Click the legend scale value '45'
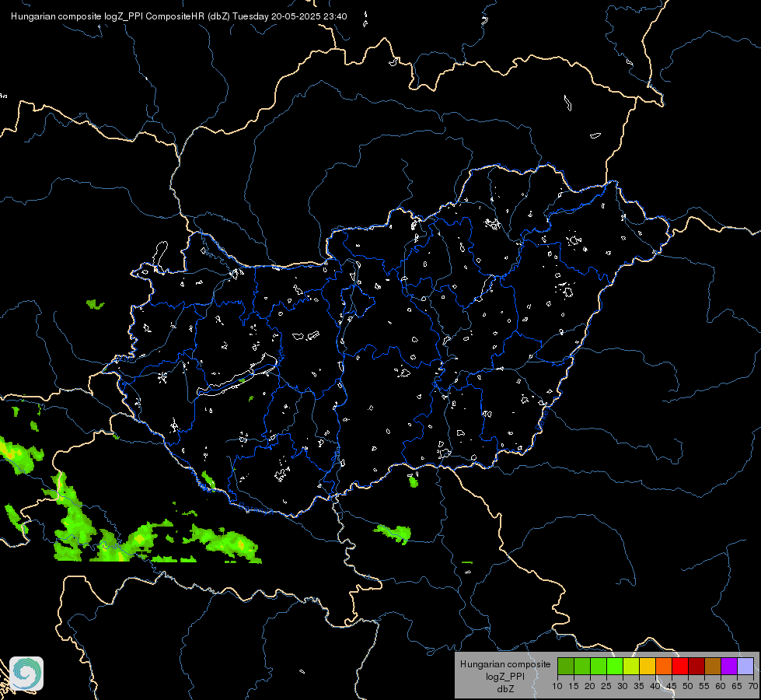The height and width of the screenshot is (700, 761). 672,687
